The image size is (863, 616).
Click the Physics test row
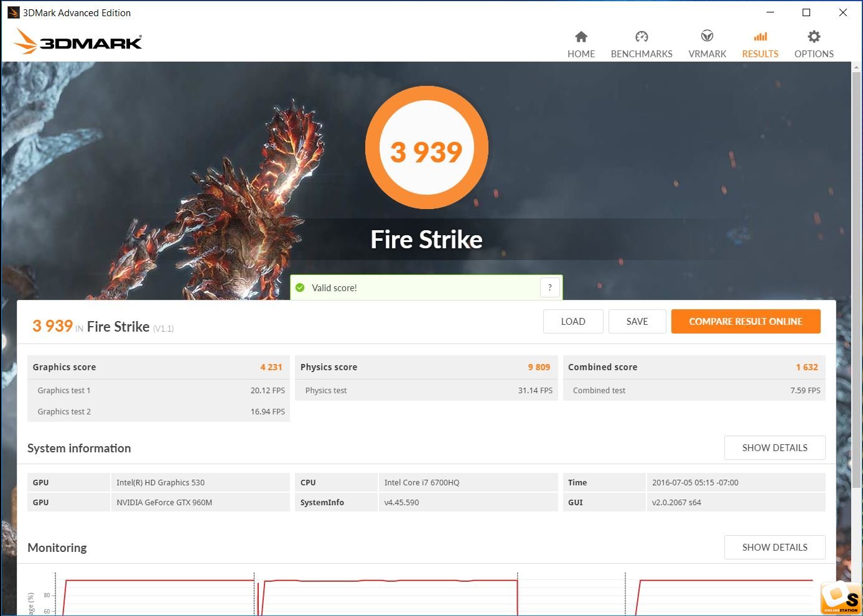[426, 391]
